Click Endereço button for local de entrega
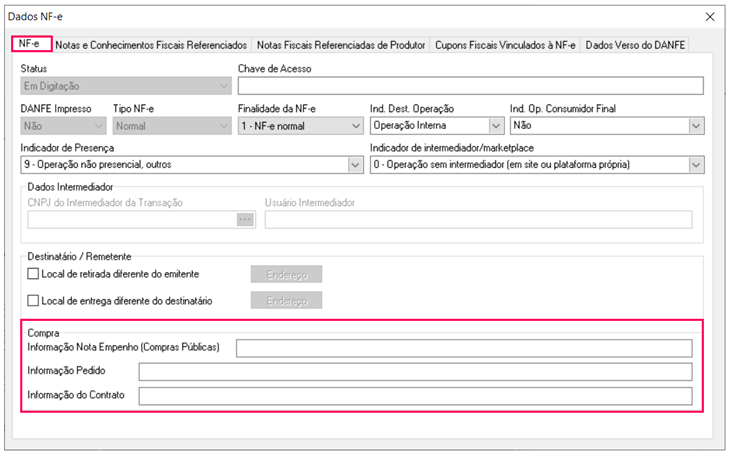The width and height of the screenshot is (731, 458). coord(286,300)
